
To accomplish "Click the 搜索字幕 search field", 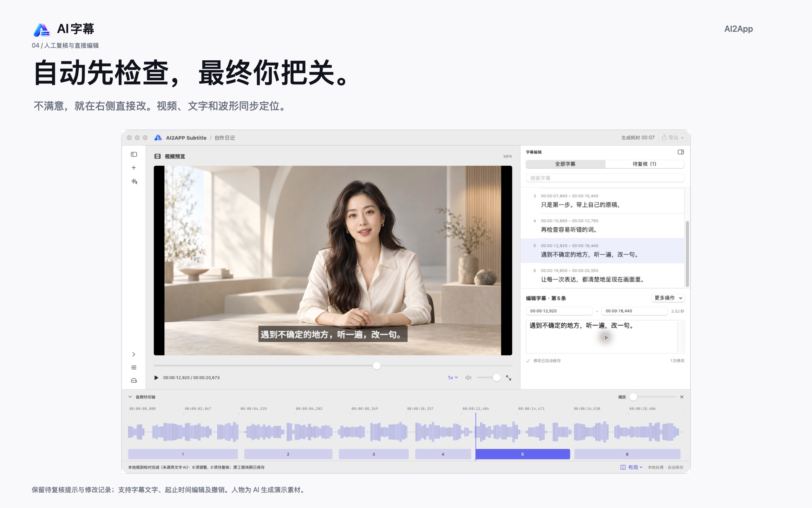I will pos(605,178).
